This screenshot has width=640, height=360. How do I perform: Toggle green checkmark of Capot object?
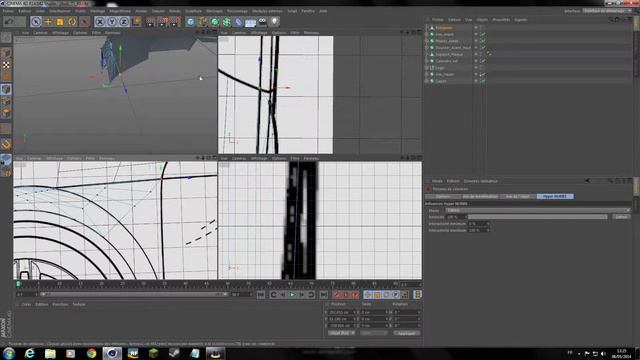(x=483, y=81)
